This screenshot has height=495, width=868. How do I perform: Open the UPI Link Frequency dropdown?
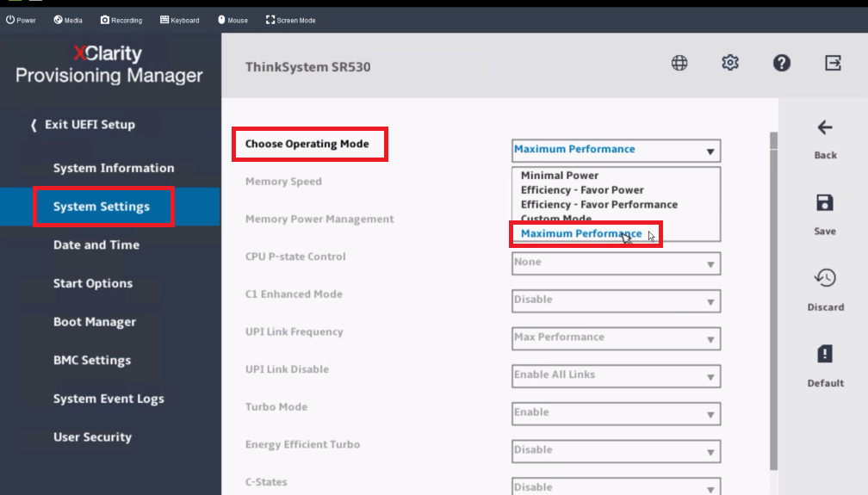point(617,339)
